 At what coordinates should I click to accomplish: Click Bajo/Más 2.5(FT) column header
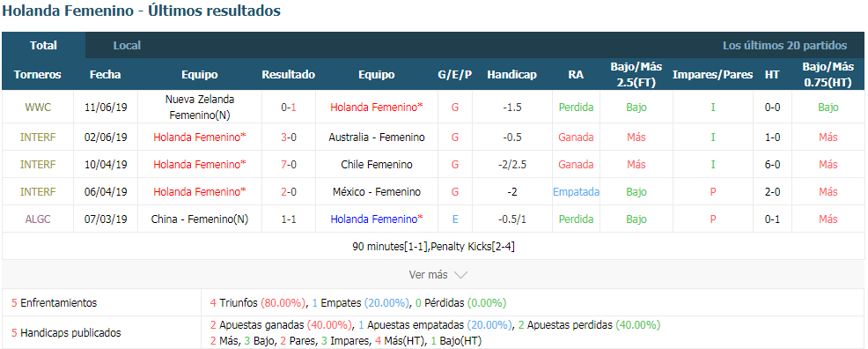636,74
